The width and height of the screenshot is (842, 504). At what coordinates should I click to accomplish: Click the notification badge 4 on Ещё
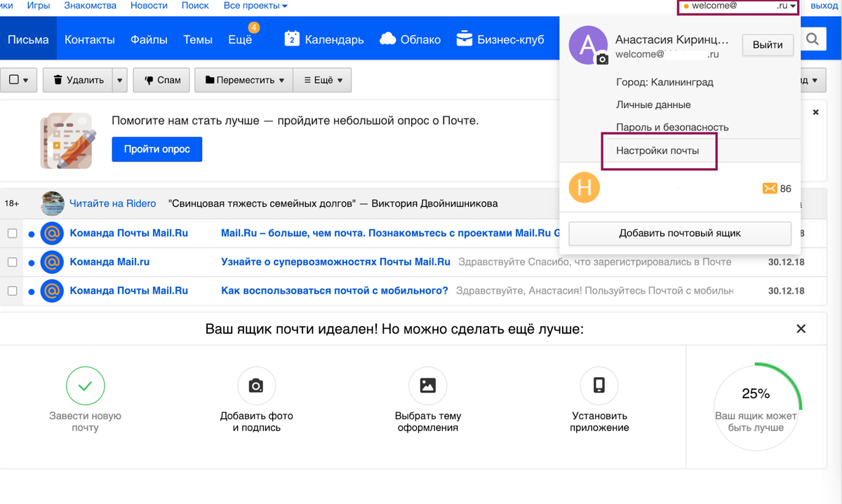click(254, 28)
